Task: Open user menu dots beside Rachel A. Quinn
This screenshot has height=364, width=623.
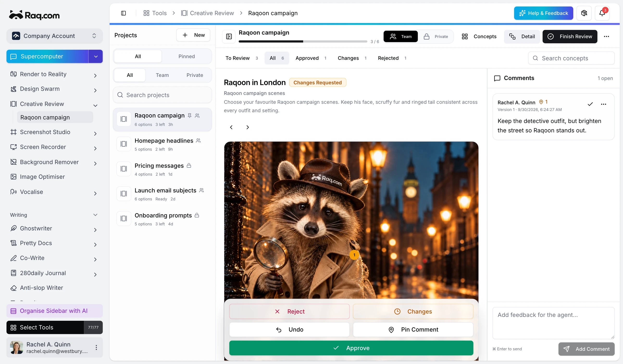Action: [x=96, y=347]
